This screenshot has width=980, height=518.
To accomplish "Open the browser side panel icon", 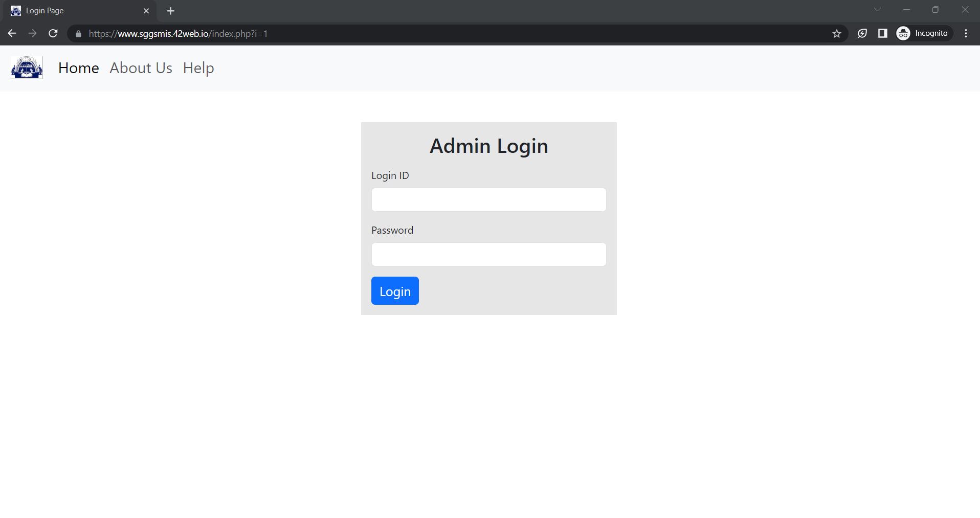I will [883, 33].
